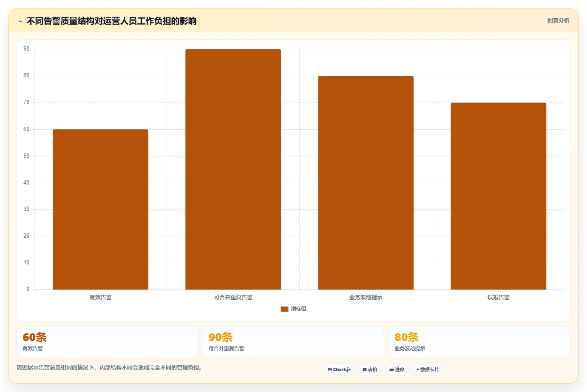This screenshot has width=587, height=392.
Task: Click the y-axis value 90
Action: click(26, 49)
